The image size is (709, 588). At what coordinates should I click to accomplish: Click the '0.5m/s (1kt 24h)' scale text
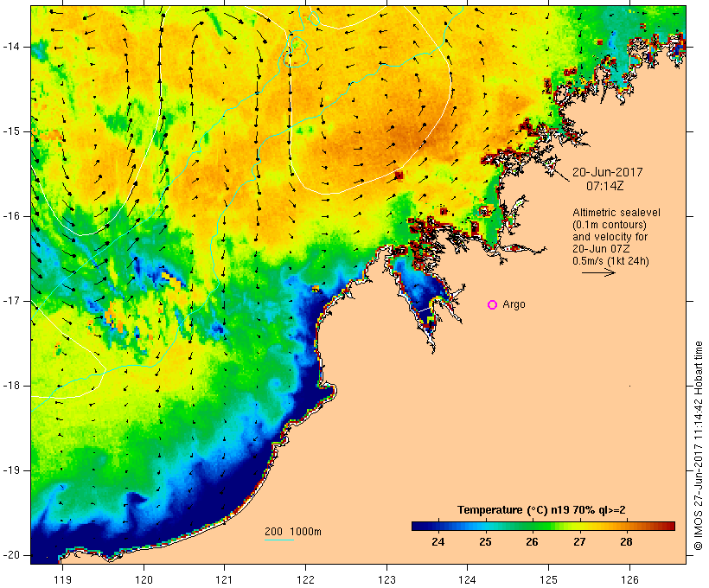(610, 261)
